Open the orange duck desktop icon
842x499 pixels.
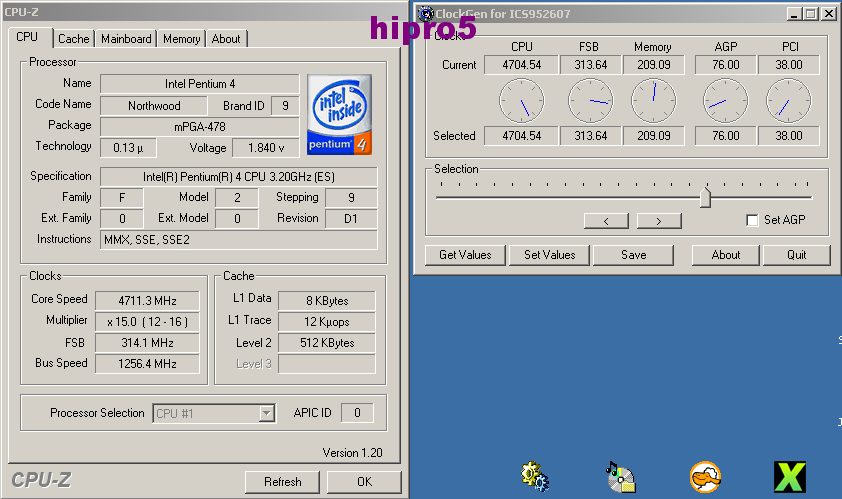click(705, 477)
